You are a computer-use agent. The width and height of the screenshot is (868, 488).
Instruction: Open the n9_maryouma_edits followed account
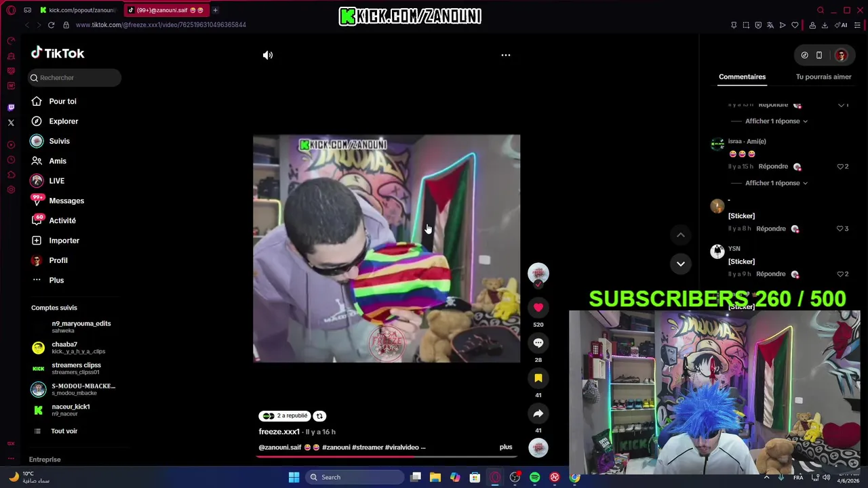(81, 327)
